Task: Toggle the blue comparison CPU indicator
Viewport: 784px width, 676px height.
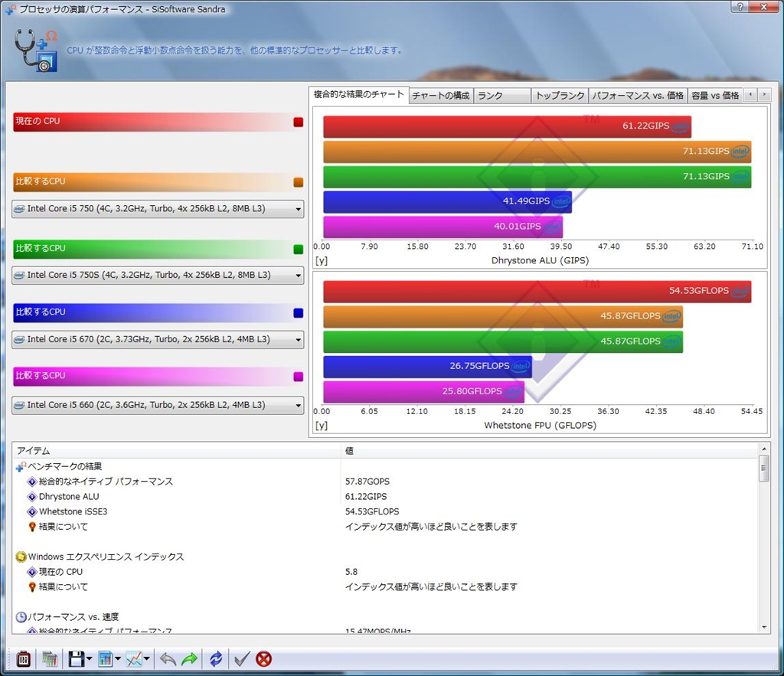Action: tap(299, 313)
